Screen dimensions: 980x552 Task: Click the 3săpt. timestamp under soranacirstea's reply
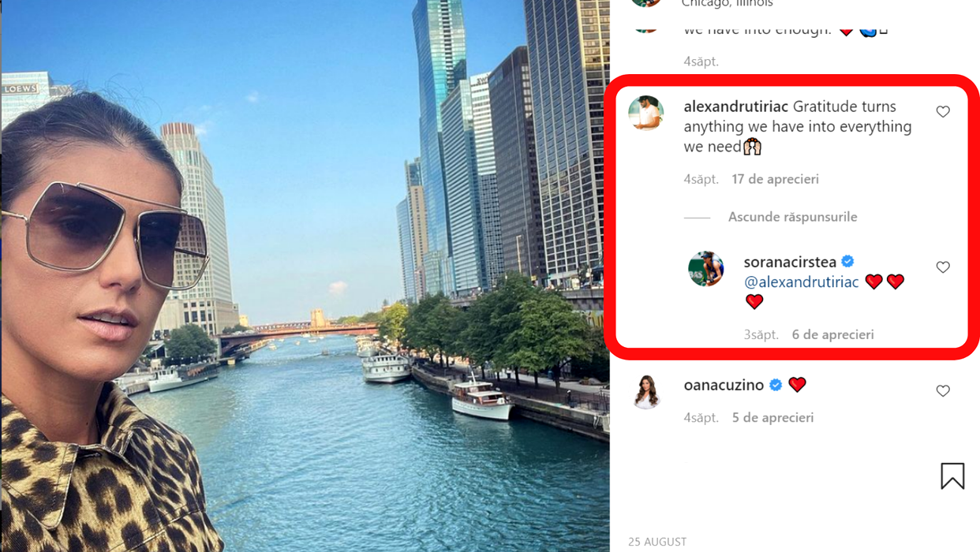point(761,334)
